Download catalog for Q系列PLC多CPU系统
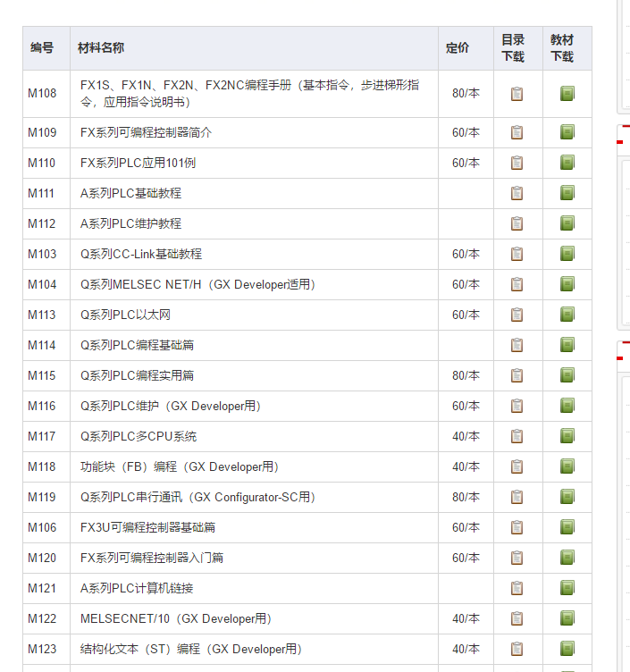 [x=517, y=436]
